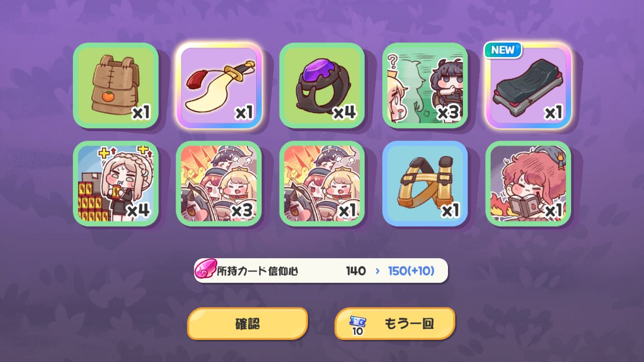Screen dimensions: 644x362
Task: Choose the purple gem ring card
Action: click(x=322, y=85)
